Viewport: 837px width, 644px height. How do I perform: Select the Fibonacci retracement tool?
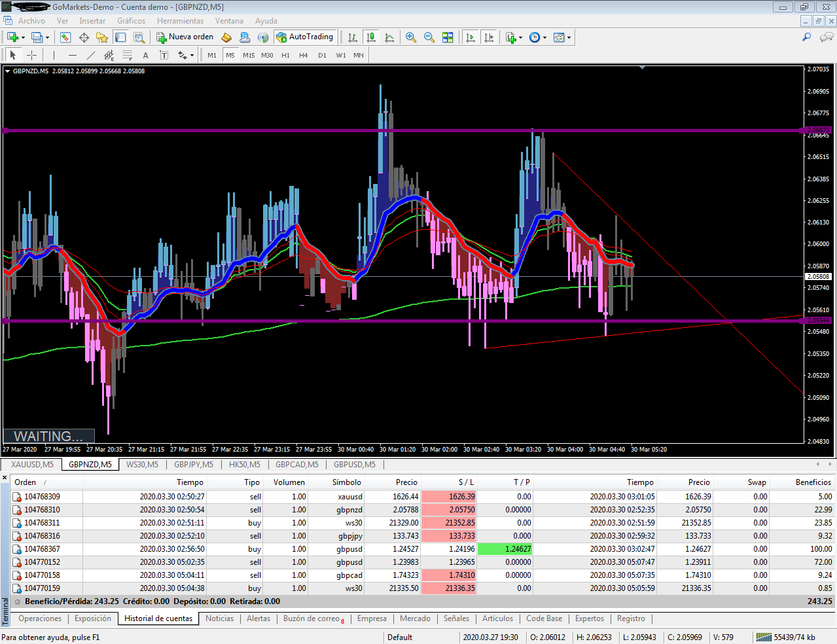pos(128,56)
